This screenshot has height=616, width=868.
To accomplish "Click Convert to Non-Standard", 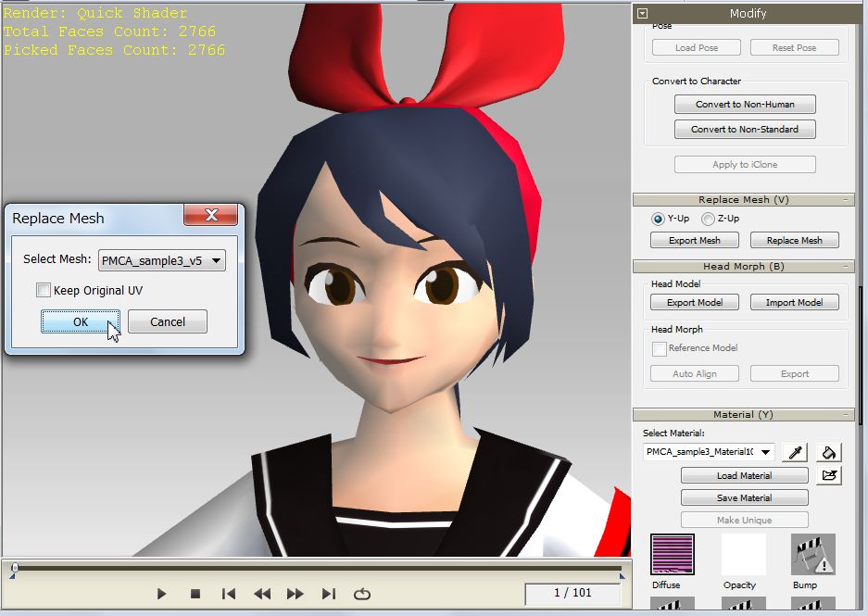I will click(745, 129).
